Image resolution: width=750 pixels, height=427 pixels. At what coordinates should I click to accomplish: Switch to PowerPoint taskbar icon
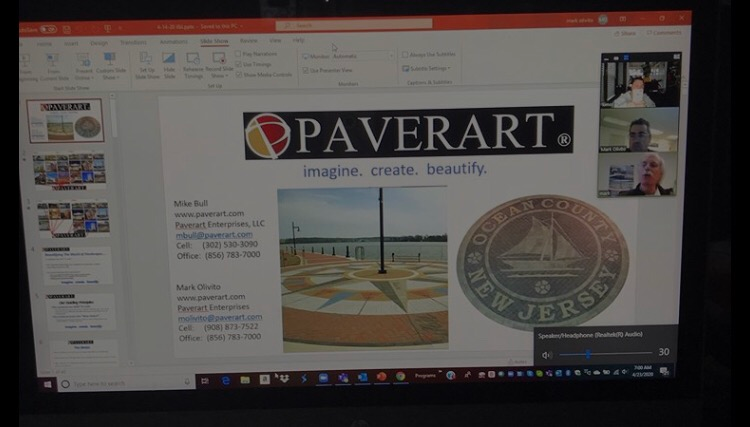coord(381,377)
